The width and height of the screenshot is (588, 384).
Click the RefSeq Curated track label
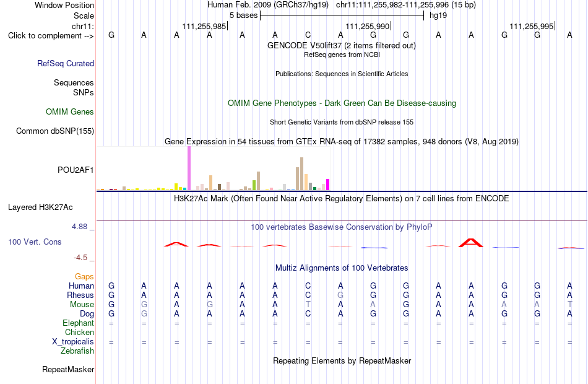click(66, 63)
